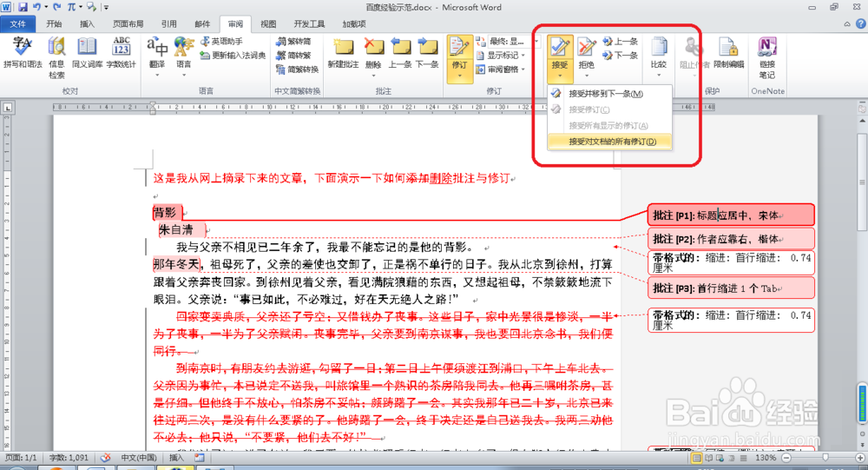868x470 pixels.
Task: Convert text with 繁转简
Action: coord(293,41)
